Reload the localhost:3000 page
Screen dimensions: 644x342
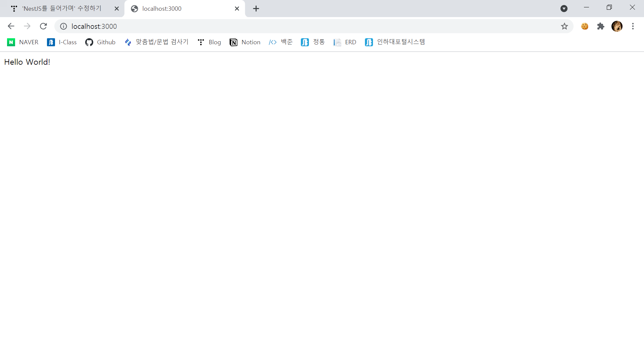(x=43, y=26)
